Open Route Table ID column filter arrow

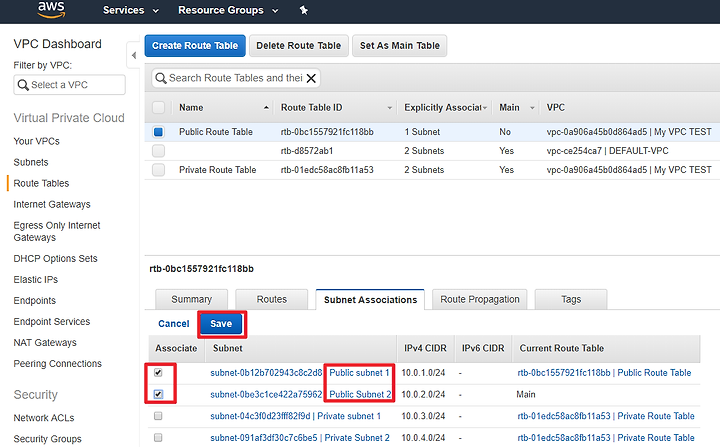click(389, 108)
